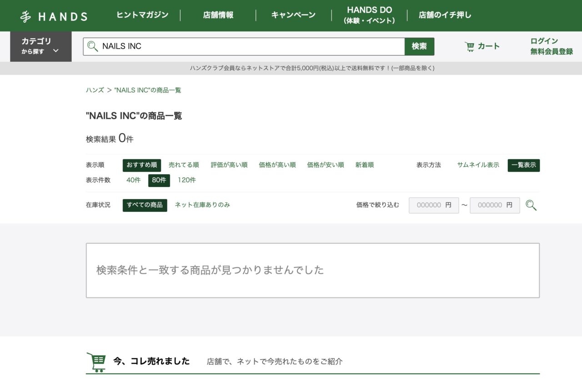Open キャンペーン menu
The height and width of the screenshot is (392, 582).
[293, 15]
